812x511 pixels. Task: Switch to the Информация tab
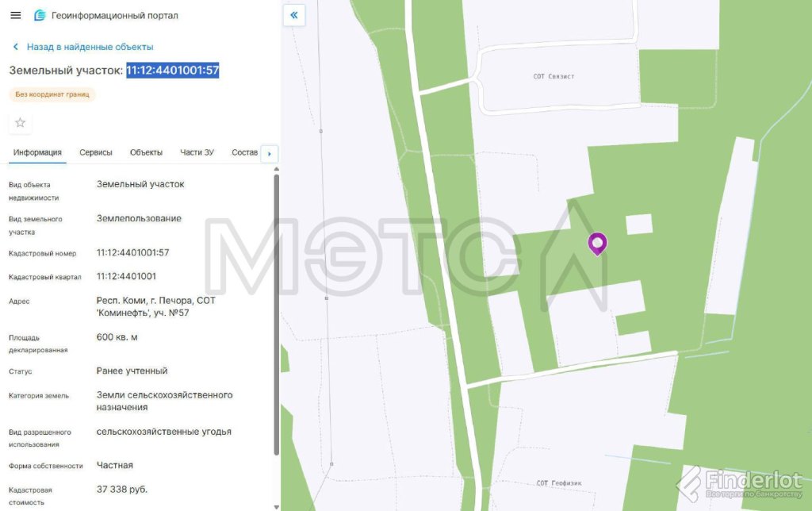click(x=37, y=152)
